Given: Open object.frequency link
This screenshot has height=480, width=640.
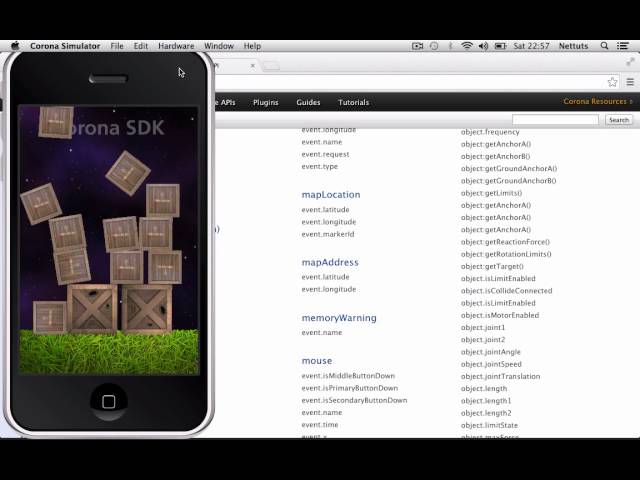Looking at the screenshot, I should point(490,132).
